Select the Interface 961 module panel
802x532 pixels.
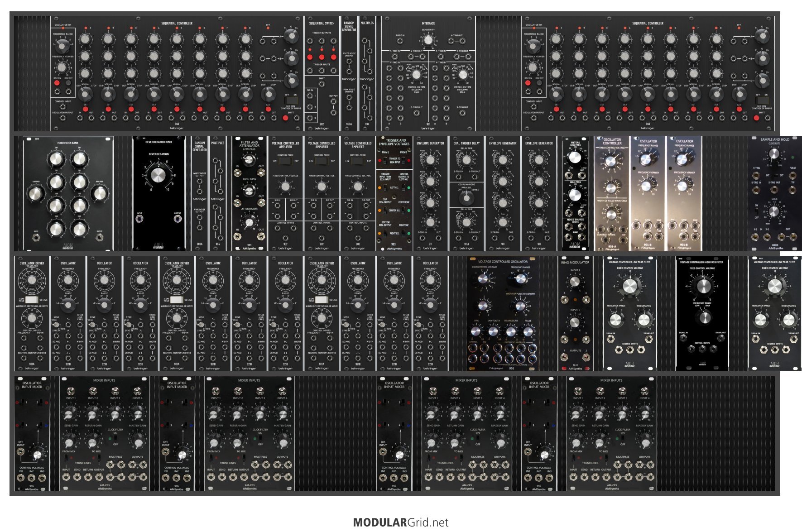click(428, 74)
